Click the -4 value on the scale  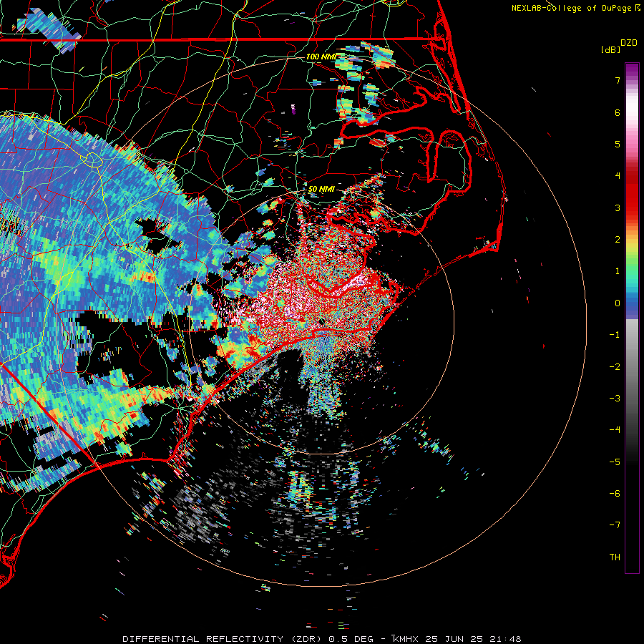(x=615, y=430)
